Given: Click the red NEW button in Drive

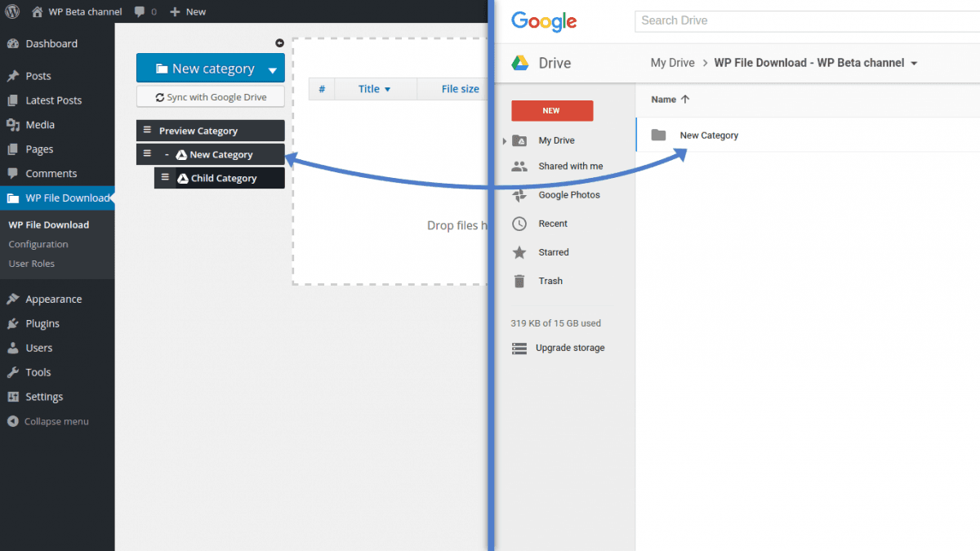Looking at the screenshot, I should pyautogui.click(x=552, y=111).
